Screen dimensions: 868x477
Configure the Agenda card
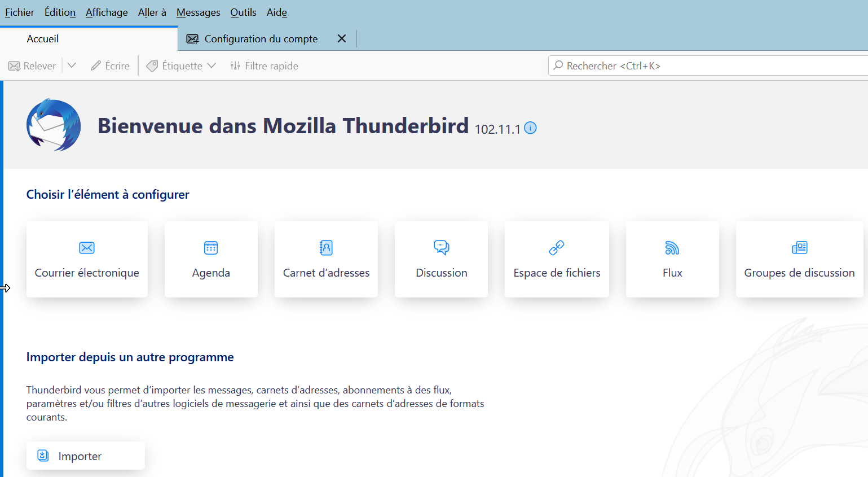point(211,259)
